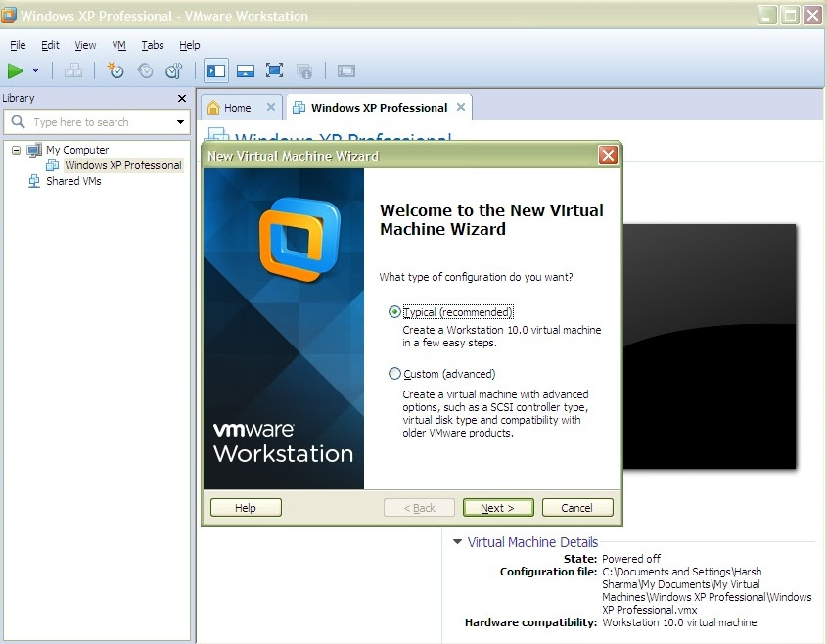Click the Send Ctrl+Alt+Del toolbar icon
Image resolution: width=827 pixels, height=644 pixels.
pyautogui.click(x=72, y=70)
